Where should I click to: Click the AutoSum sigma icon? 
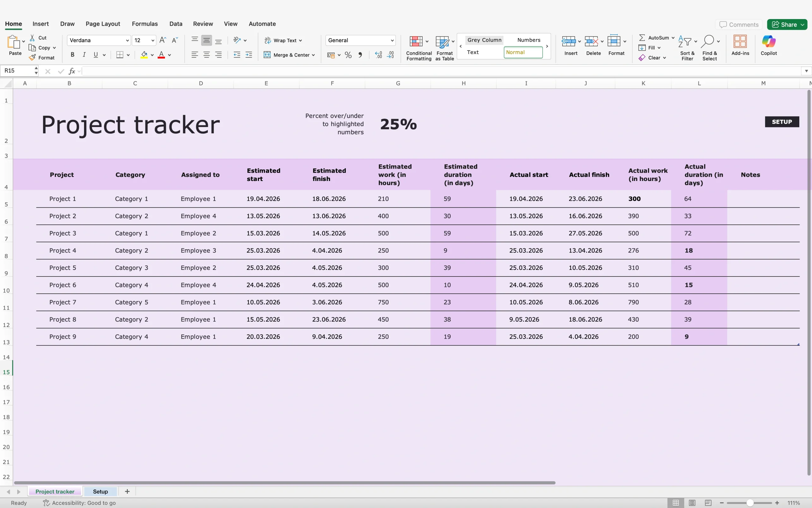(x=642, y=38)
